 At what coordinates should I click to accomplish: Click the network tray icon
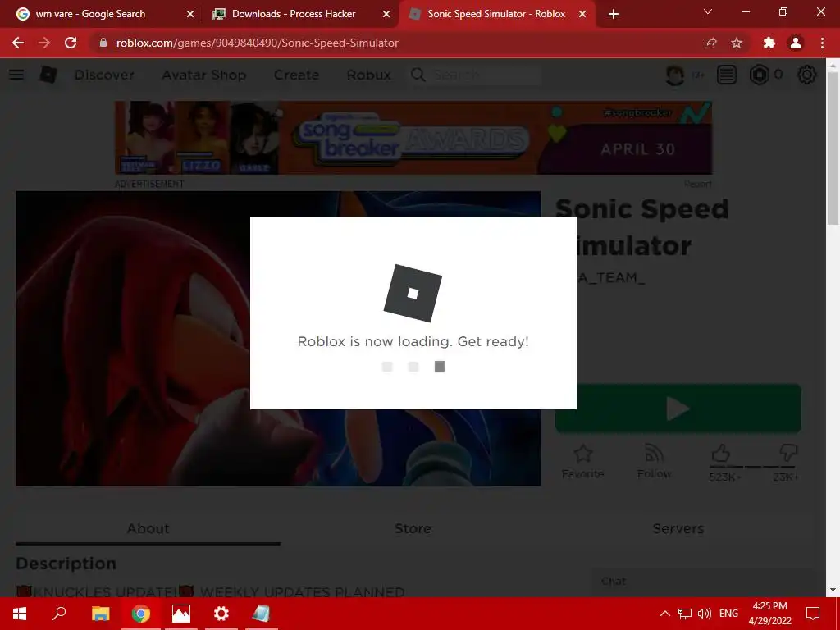pos(685,614)
